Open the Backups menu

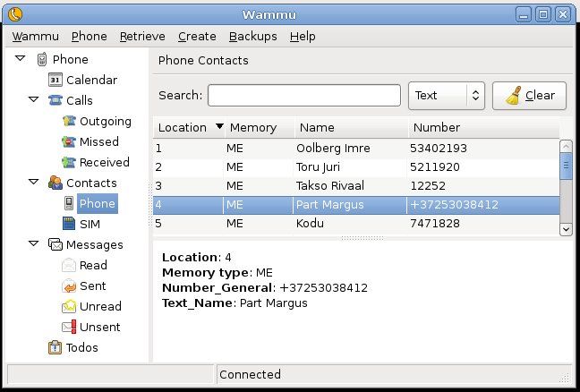tap(252, 37)
